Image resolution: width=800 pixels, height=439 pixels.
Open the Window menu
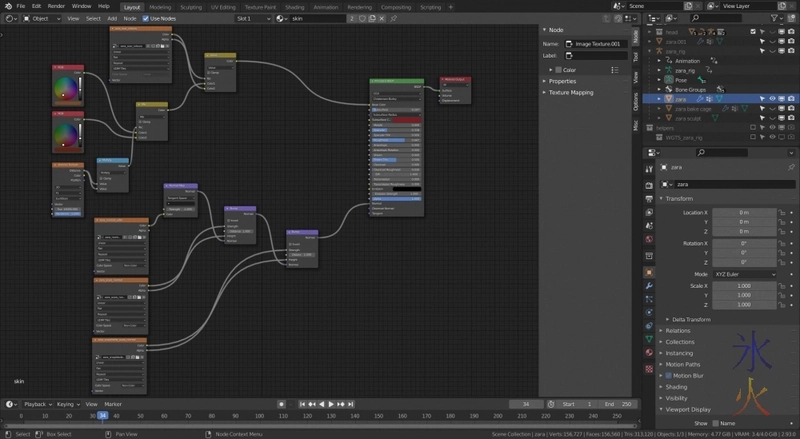click(81, 6)
